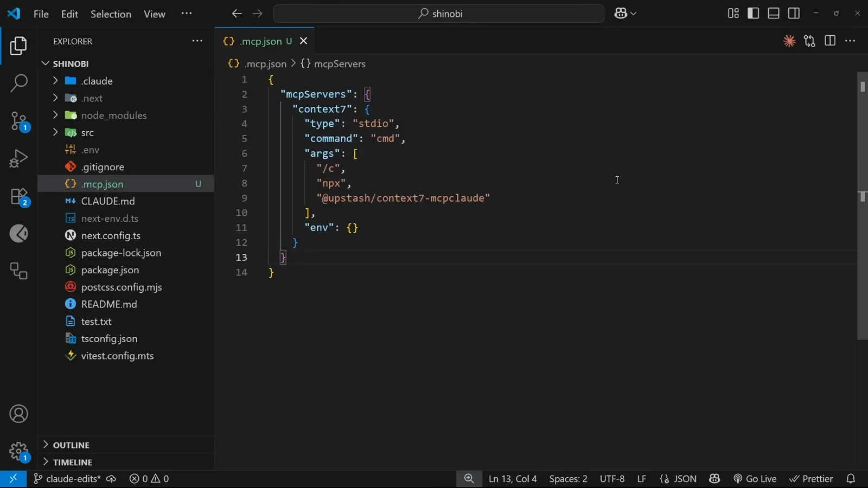The width and height of the screenshot is (868, 488).
Task: Open the Edit menu
Action: [x=69, y=14]
